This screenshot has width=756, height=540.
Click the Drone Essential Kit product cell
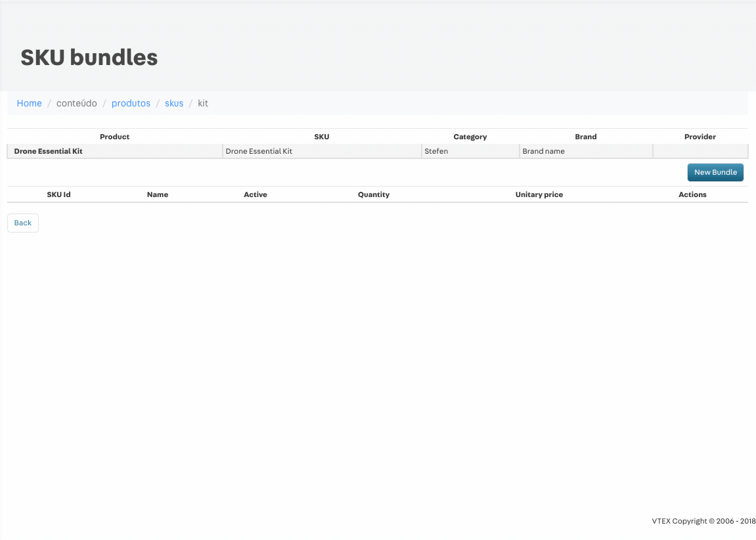click(115, 151)
